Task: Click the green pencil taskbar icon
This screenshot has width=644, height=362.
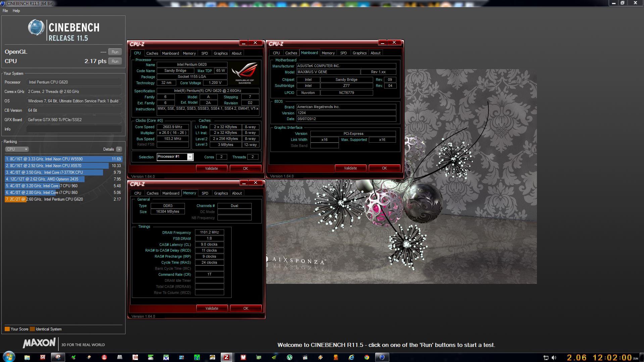Action: pos(73,357)
